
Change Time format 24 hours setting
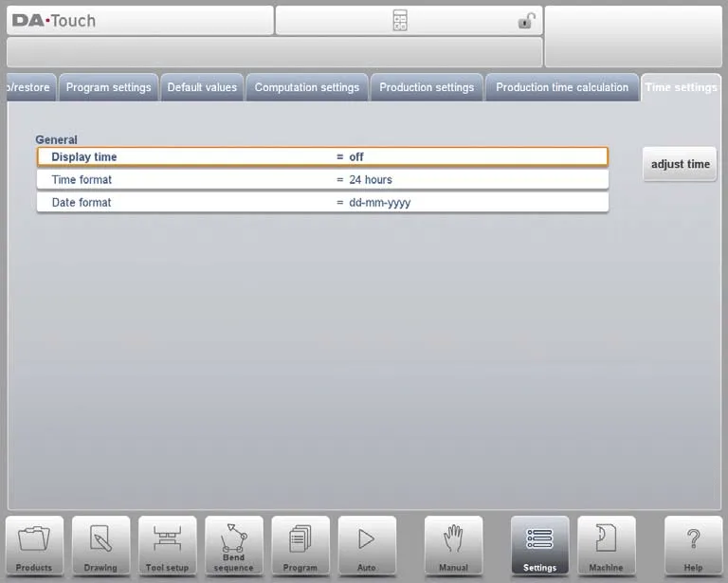(x=322, y=179)
